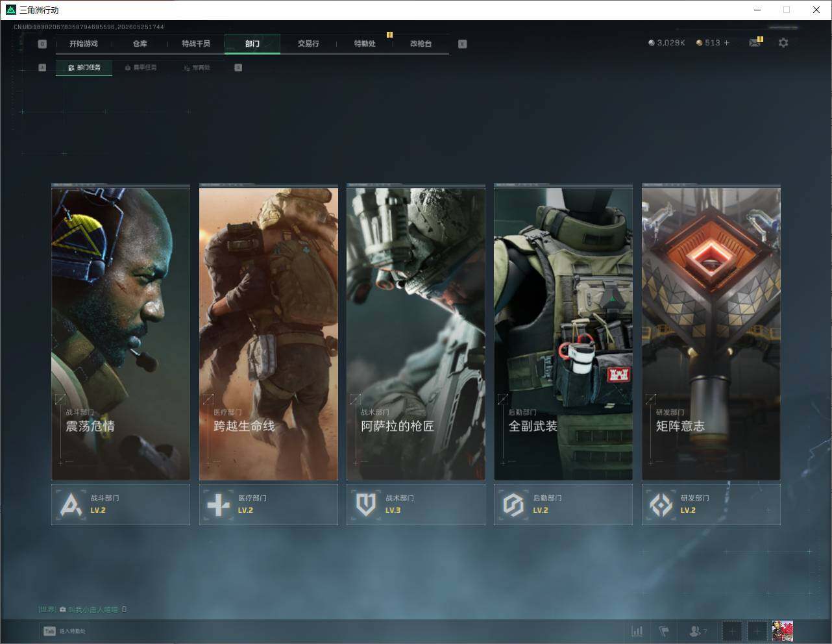Click the 后勤部门 LV.2 button
Image resolution: width=832 pixels, height=644 pixels.
563,504
